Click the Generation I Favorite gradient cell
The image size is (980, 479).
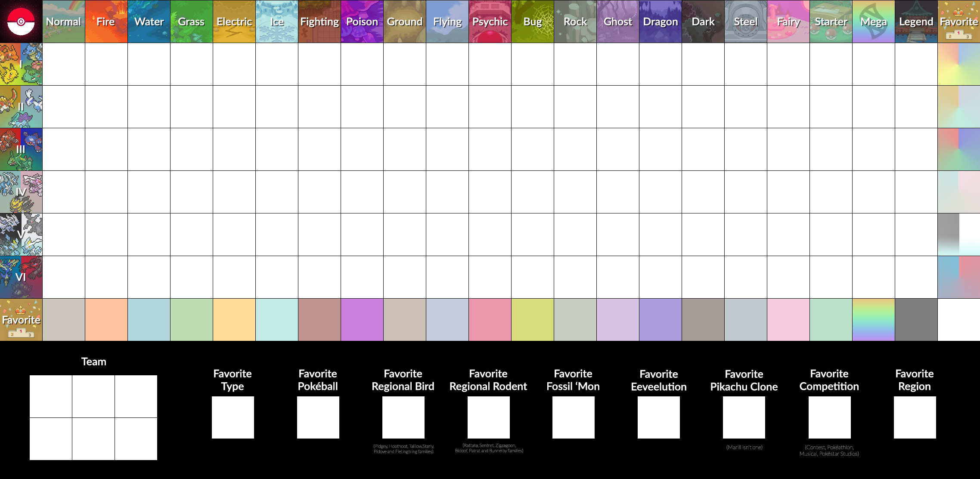pyautogui.click(x=959, y=64)
